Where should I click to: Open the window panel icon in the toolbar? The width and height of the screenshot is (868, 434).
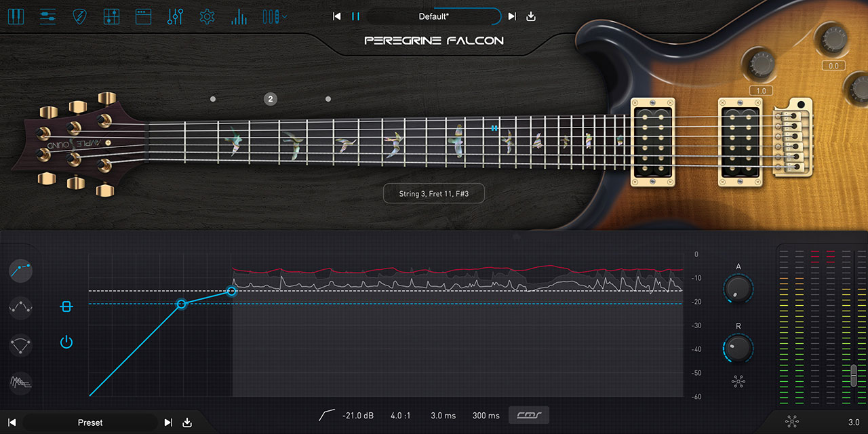pos(143,16)
